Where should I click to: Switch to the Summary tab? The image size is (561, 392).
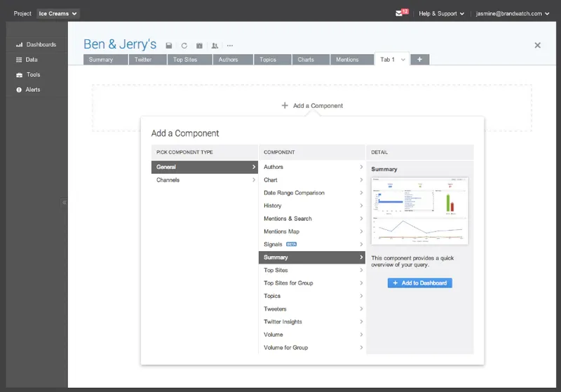[x=106, y=60]
